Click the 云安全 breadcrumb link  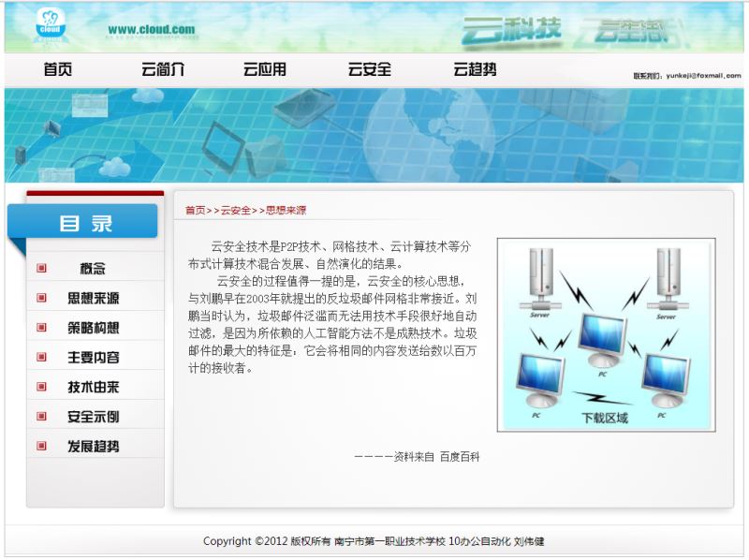click(x=236, y=211)
